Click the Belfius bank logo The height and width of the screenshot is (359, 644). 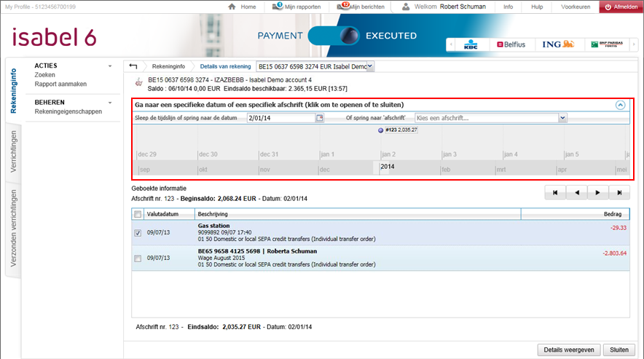511,44
